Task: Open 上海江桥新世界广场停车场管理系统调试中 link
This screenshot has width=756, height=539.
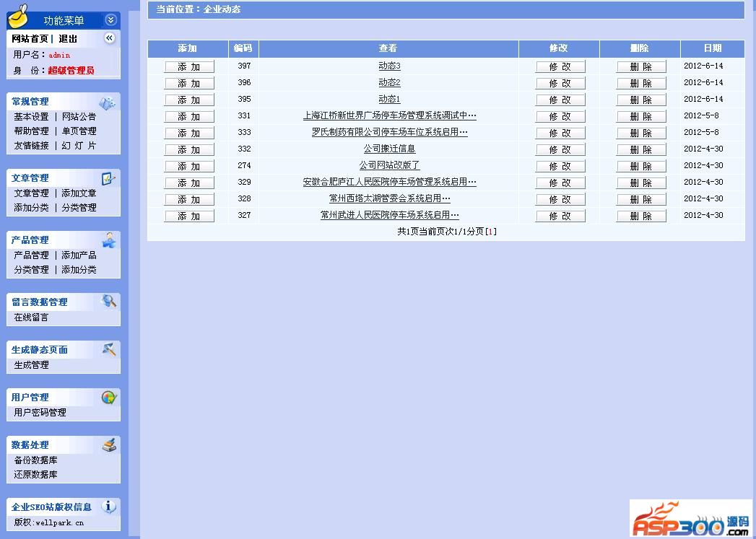Action: [390, 115]
